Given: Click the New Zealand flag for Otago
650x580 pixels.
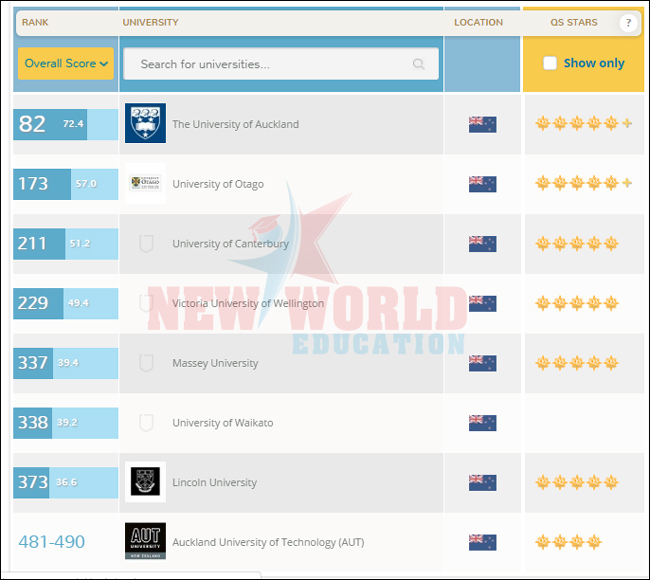Looking at the screenshot, I should (483, 184).
